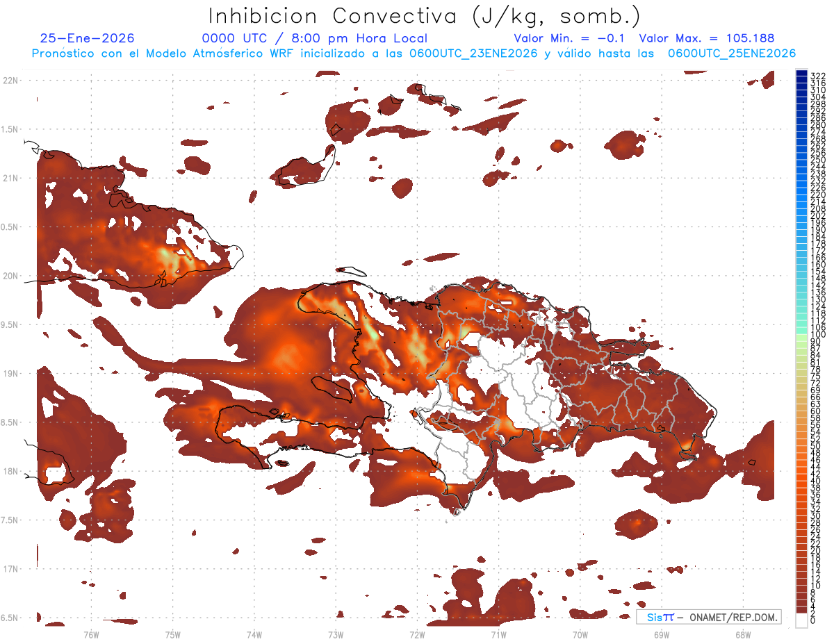834x644 pixels.
Task: Click the "322" value on the color scale
Action: click(x=818, y=76)
